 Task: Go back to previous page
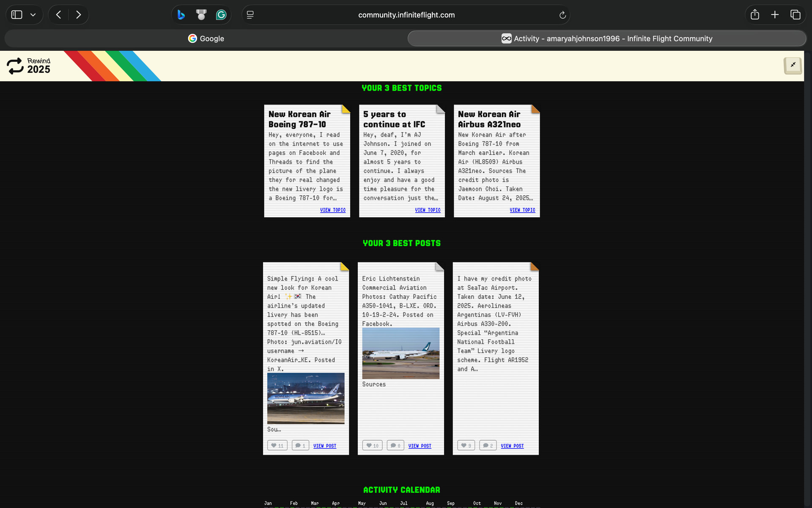click(59, 15)
